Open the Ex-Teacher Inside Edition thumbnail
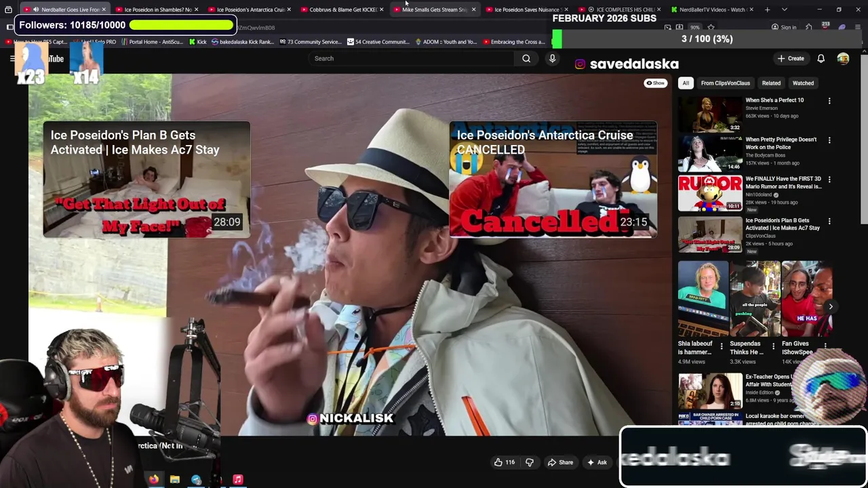Image resolution: width=868 pixels, height=488 pixels. pos(710,390)
